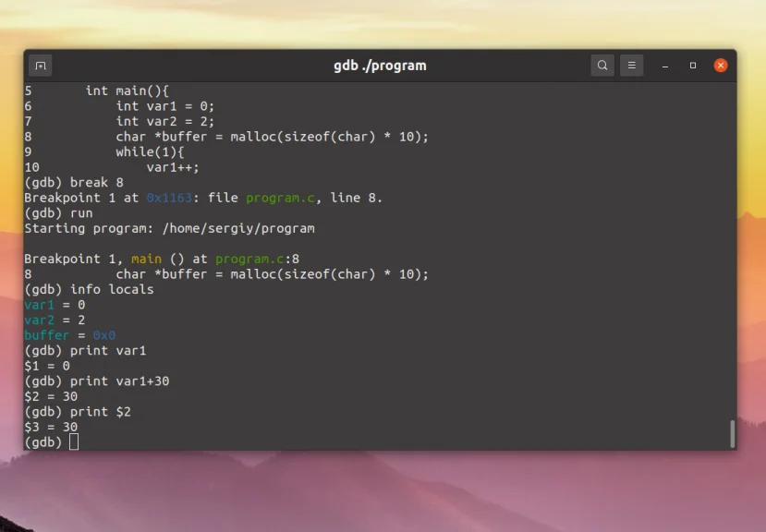766x532 pixels.
Task: Click the '(gdb) print $2' command
Action: [x=78, y=412]
